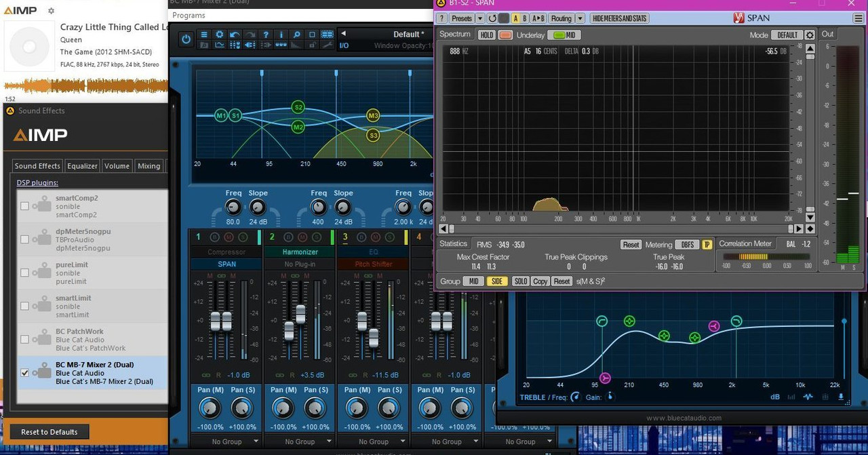Toggle the highlighted bands layout icon
This screenshot has width=868, height=455.
(328, 35)
